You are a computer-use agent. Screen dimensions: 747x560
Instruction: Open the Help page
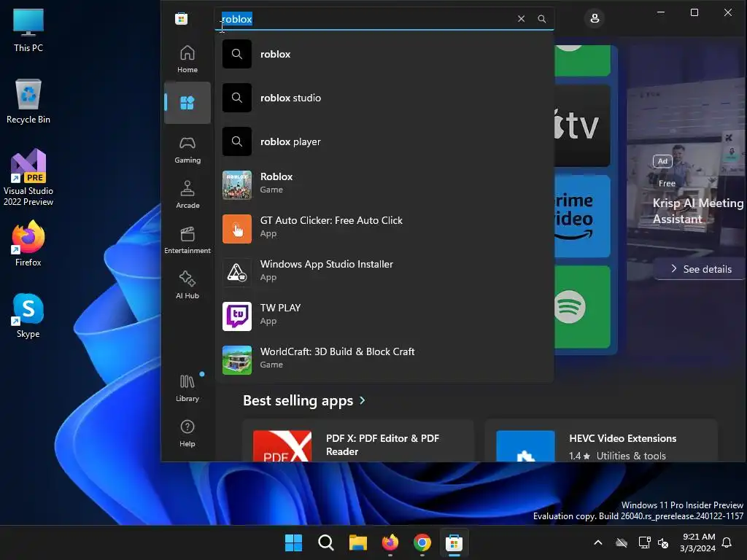coord(187,433)
